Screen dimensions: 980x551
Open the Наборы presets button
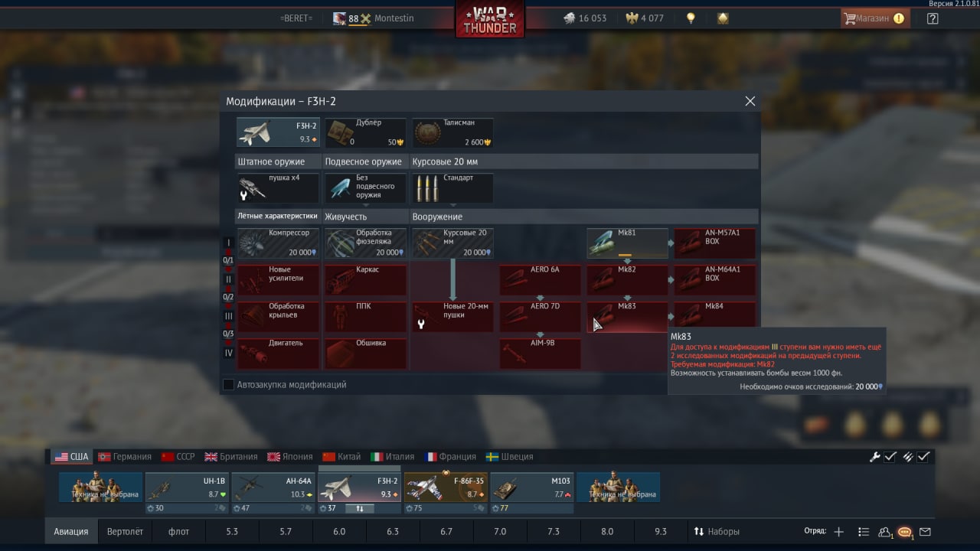[x=717, y=531]
